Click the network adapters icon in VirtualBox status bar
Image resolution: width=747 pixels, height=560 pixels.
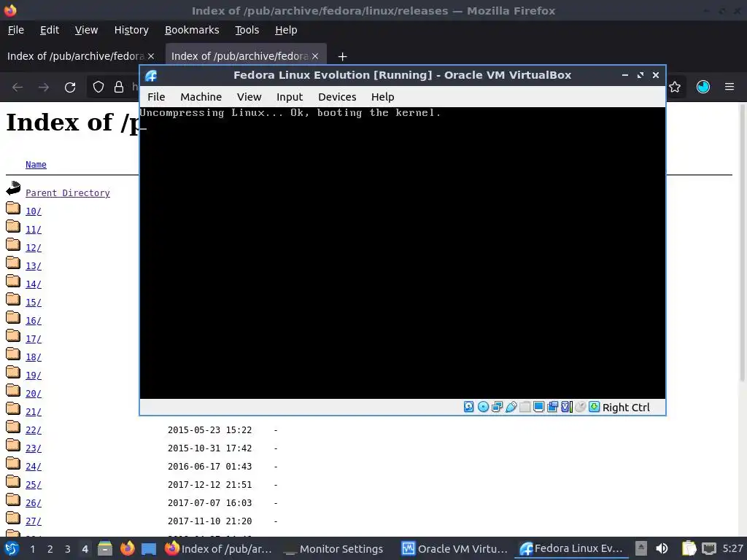(x=497, y=407)
